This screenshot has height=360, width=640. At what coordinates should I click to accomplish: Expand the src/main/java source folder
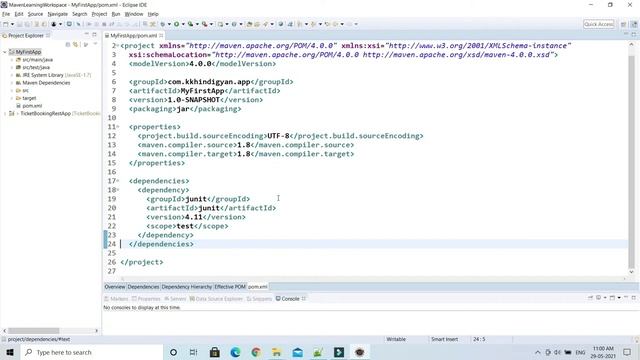click(12, 60)
